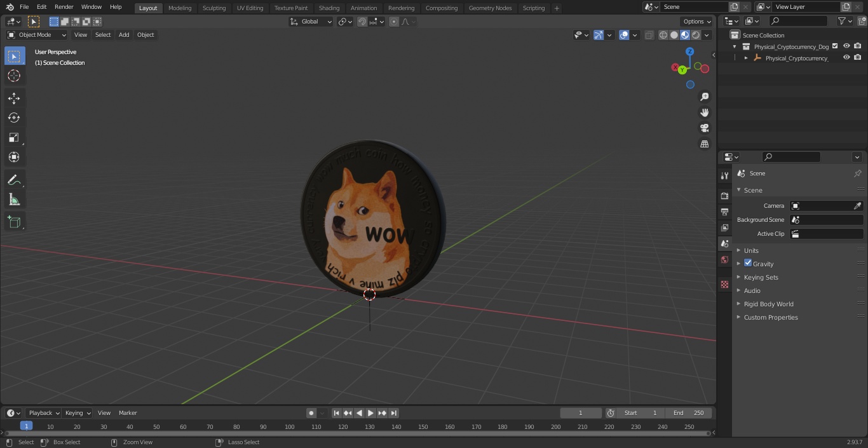Open Global transform orientation dropdown
Viewport: 868px width, 448px height.
click(x=311, y=22)
